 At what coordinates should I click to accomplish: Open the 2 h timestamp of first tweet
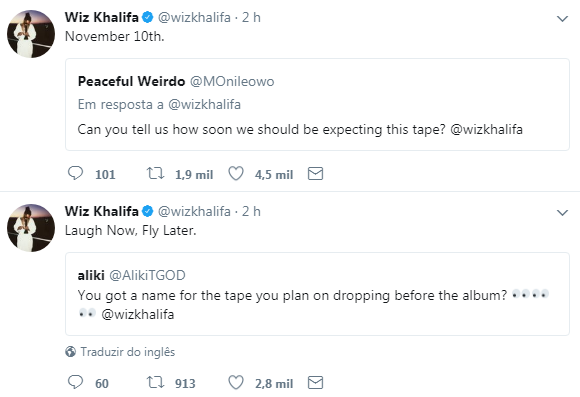click(251, 17)
